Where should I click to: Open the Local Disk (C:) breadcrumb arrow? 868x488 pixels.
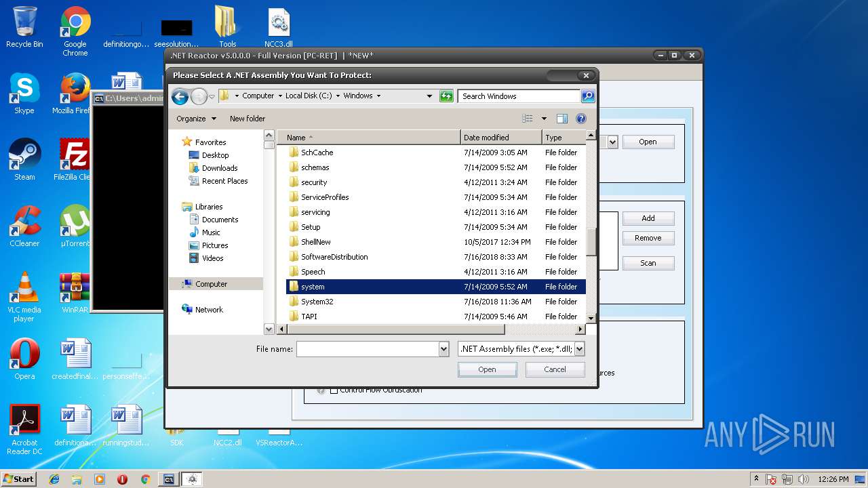pyautogui.click(x=338, y=96)
